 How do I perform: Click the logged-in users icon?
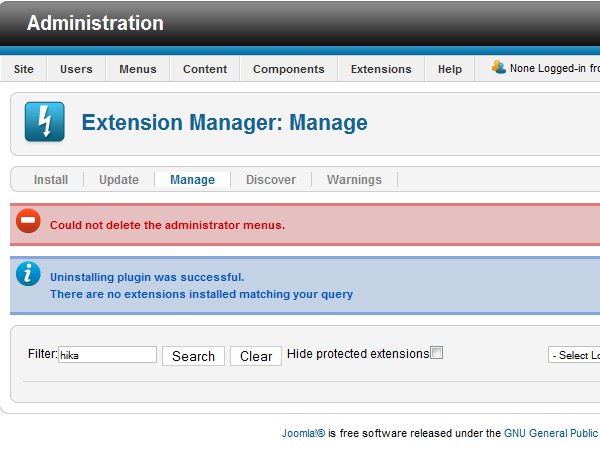coord(499,68)
